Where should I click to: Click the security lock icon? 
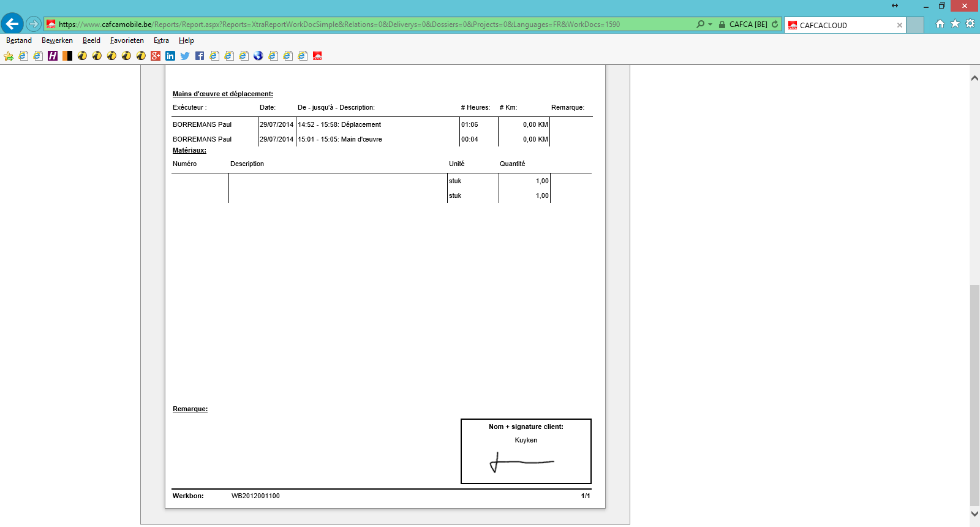(722, 25)
